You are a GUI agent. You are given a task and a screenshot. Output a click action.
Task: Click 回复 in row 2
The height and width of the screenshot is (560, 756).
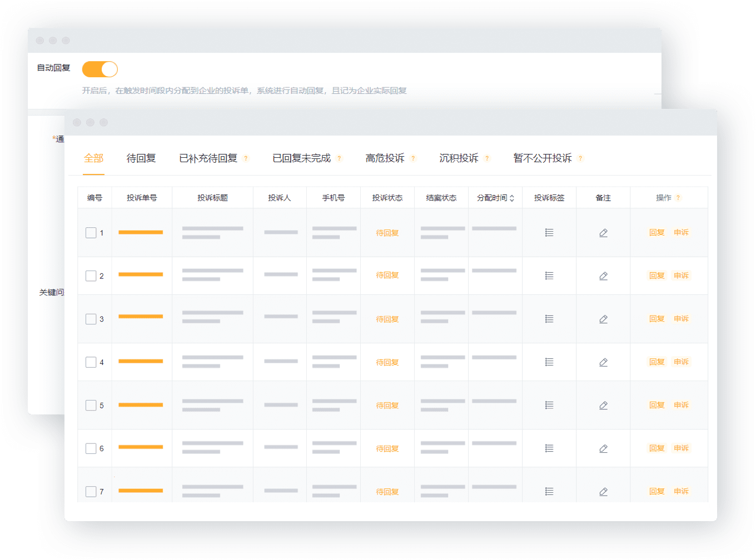pyautogui.click(x=657, y=276)
